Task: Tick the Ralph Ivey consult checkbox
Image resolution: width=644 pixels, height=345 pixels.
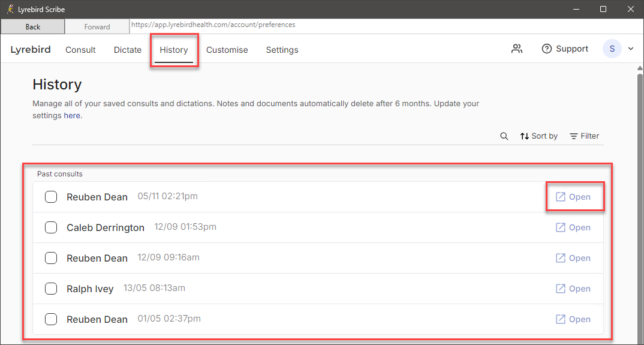Action: (51, 289)
